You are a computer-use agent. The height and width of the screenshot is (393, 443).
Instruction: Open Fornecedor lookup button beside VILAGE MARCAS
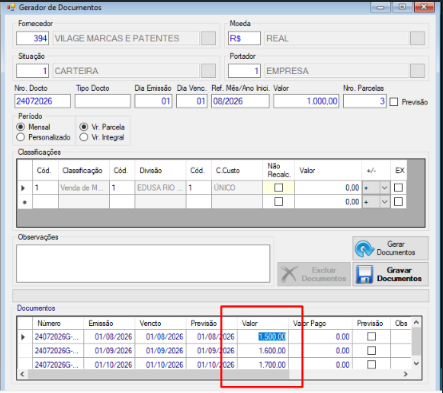tap(208, 38)
